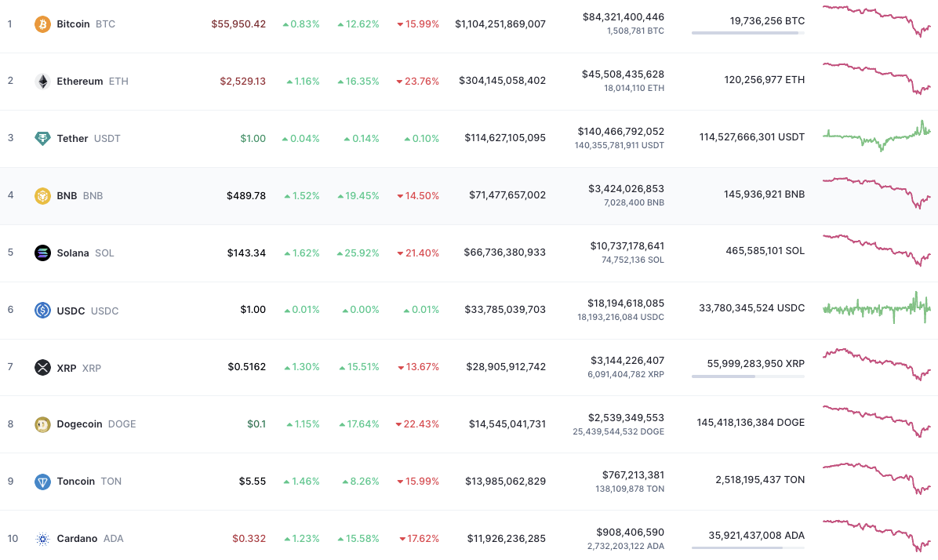Click the Toncoin logo icon
Screen dimensions: 938x560
coord(42,482)
